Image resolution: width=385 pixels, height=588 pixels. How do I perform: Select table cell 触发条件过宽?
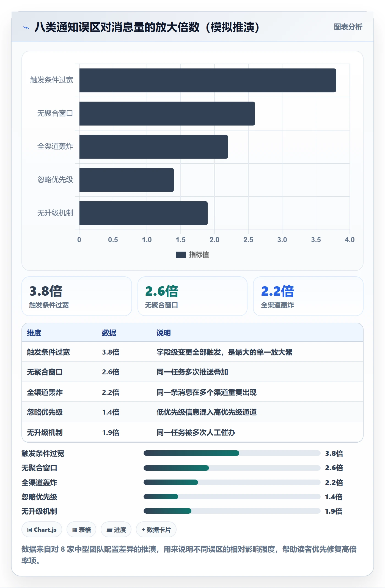tap(48, 352)
